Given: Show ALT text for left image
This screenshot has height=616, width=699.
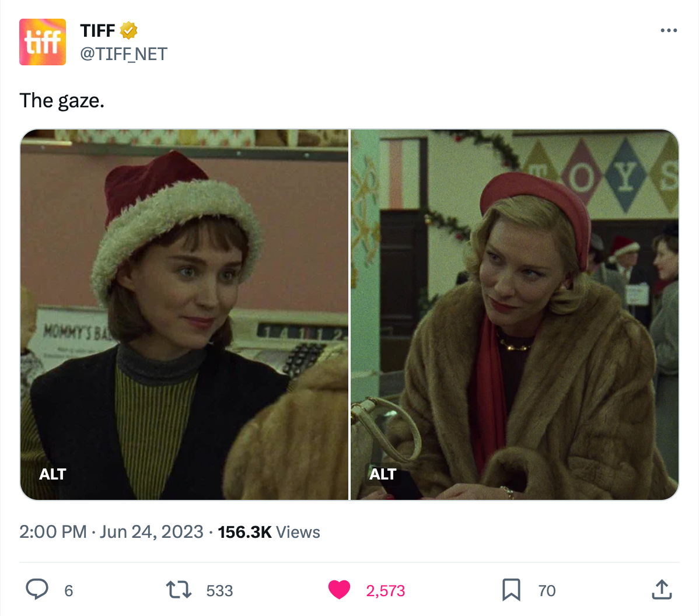Looking at the screenshot, I should (53, 474).
